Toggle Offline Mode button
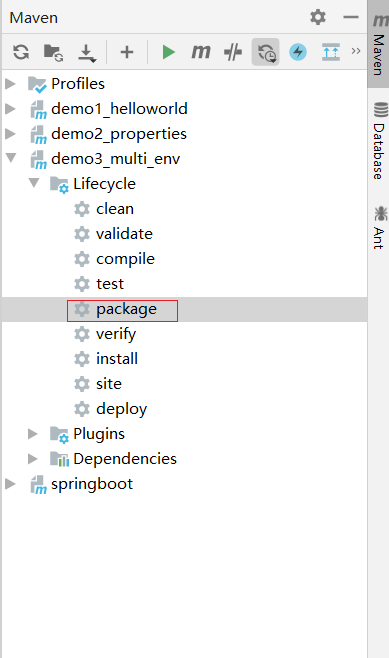The image size is (389, 658). coord(233,52)
